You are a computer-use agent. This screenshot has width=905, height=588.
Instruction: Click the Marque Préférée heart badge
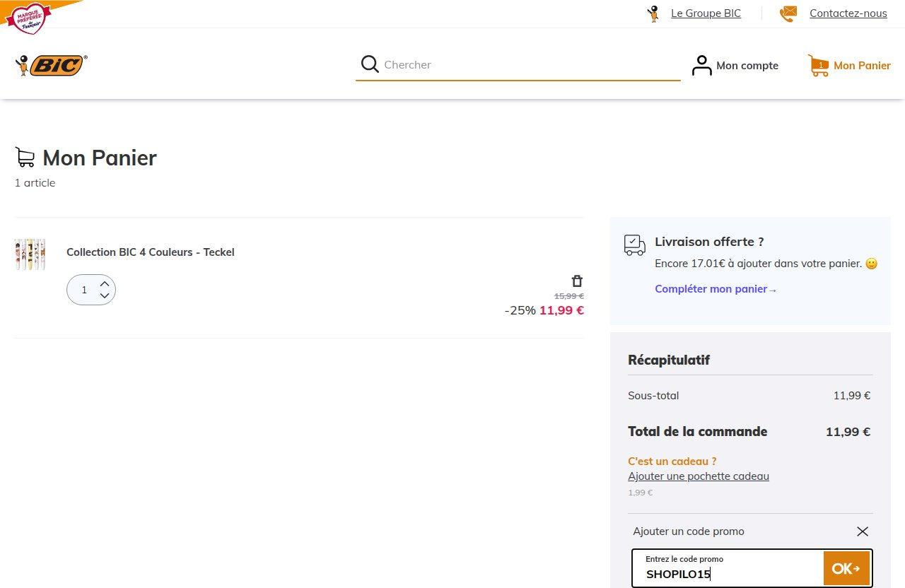click(28, 18)
